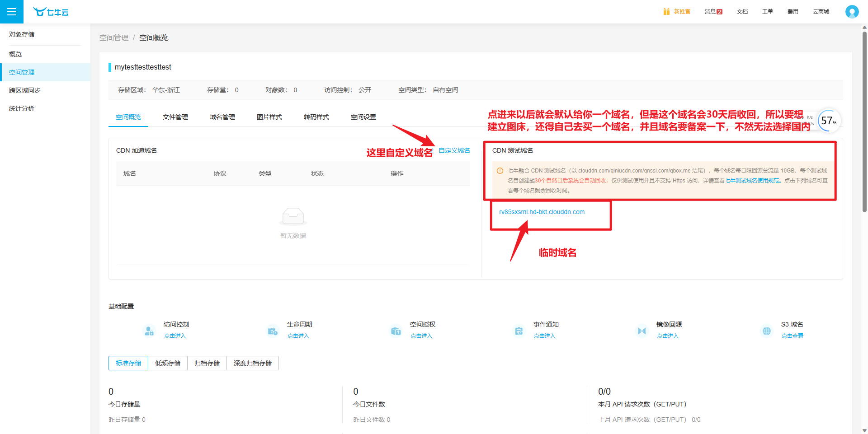Select 空间管理 in the sidebar
868x434 pixels.
(x=45, y=72)
